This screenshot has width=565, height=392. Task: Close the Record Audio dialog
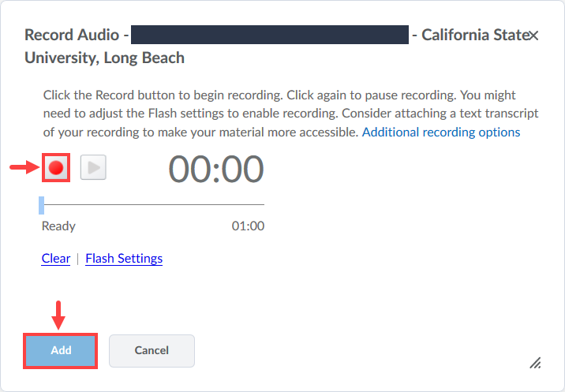(534, 35)
